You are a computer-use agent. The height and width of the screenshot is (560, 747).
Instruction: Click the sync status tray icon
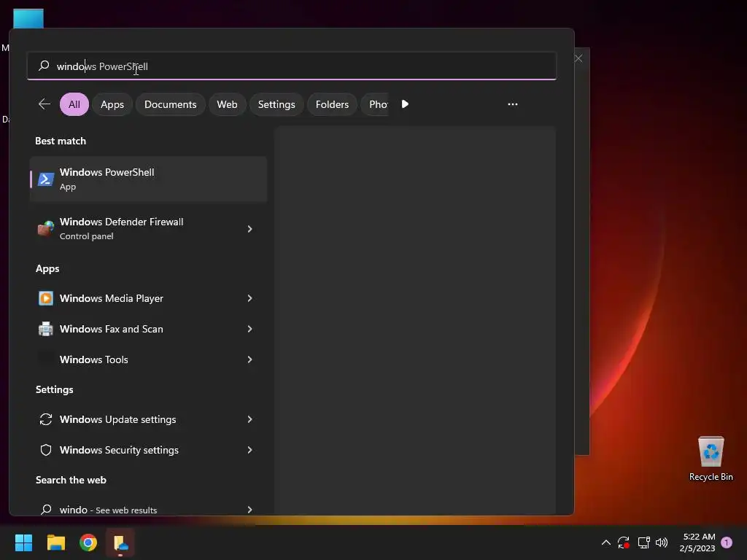pos(624,542)
